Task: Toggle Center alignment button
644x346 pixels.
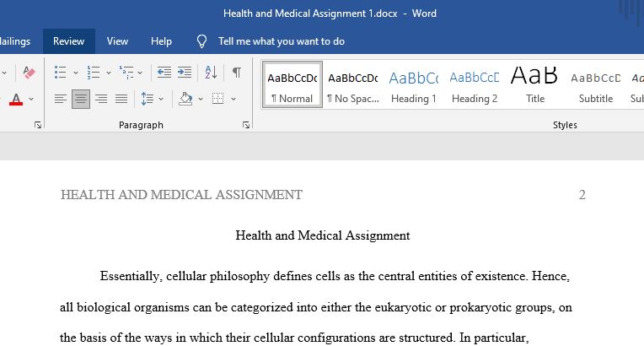Action: tap(81, 99)
